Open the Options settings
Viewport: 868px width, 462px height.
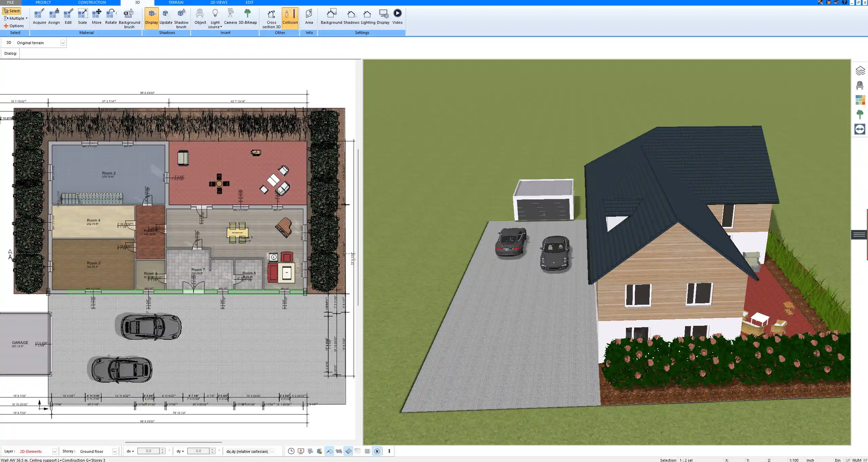tap(15, 25)
